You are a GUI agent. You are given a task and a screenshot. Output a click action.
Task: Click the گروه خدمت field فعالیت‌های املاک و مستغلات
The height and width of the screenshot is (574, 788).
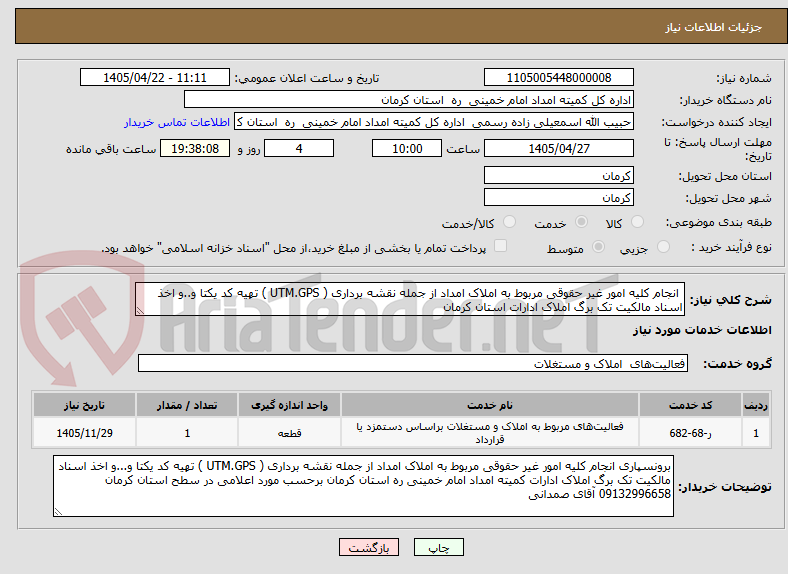[x=413, y=363]
